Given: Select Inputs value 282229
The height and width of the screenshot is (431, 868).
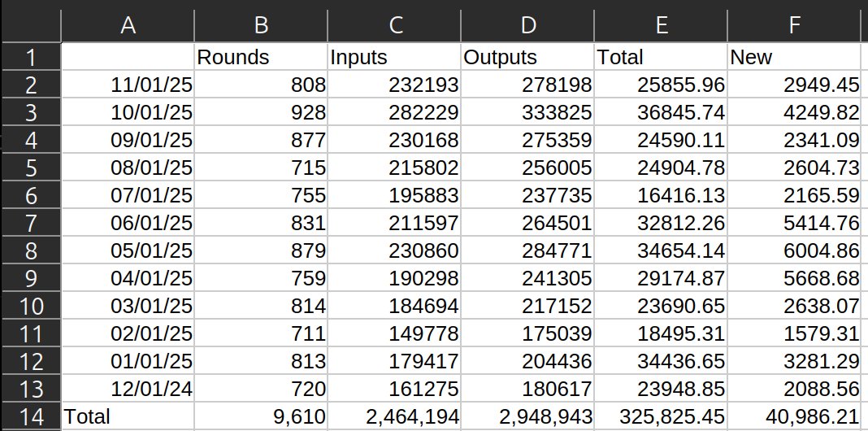Looking at the screenshot, I should click(x=394, y=112).
